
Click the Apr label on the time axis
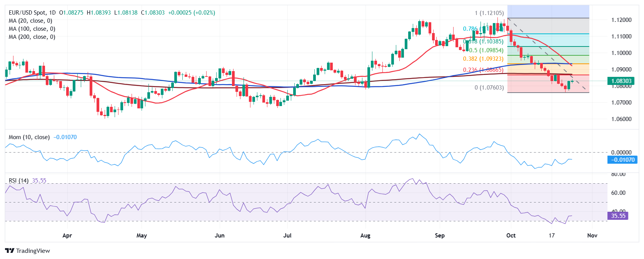coord(67,236)
